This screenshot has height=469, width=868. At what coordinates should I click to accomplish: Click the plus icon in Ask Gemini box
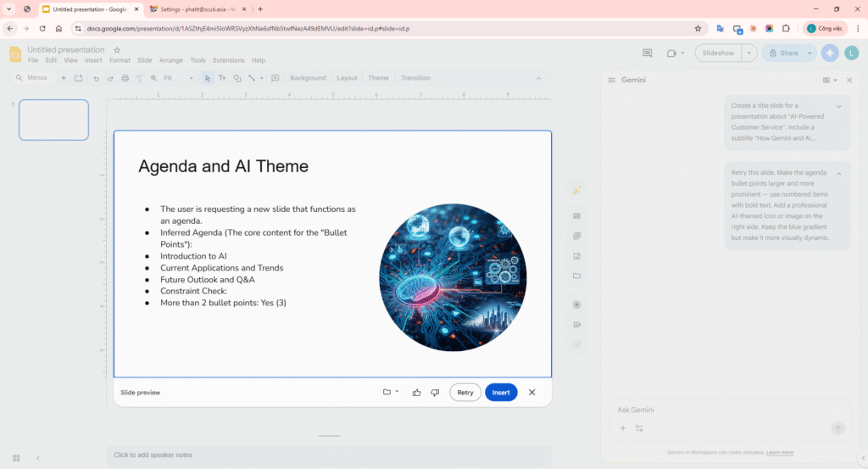click(x=623, y=428)
